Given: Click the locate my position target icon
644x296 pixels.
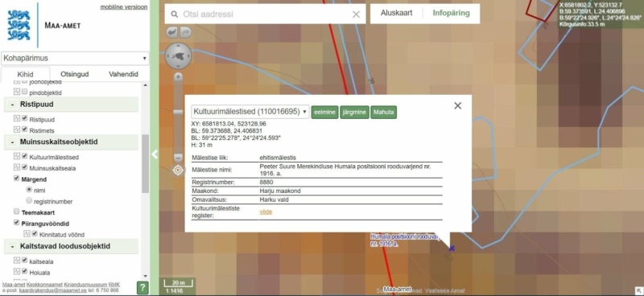Looking at the screenshot, I should point(178,170).
